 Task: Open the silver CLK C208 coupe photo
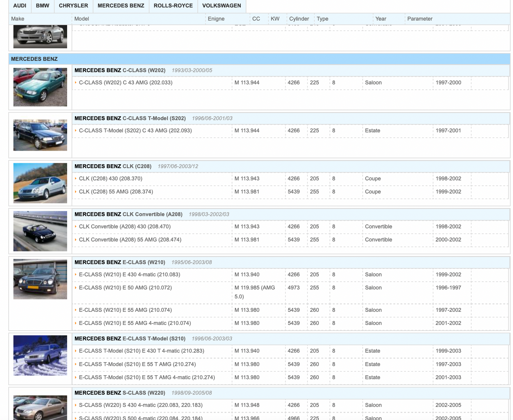(40, 183)
